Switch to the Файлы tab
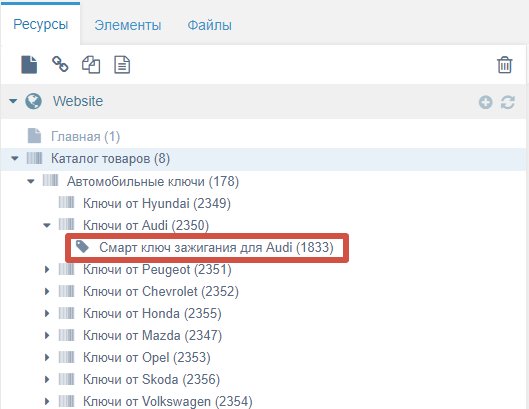Viewport: 529px width, 409px height. coord(210,25)
